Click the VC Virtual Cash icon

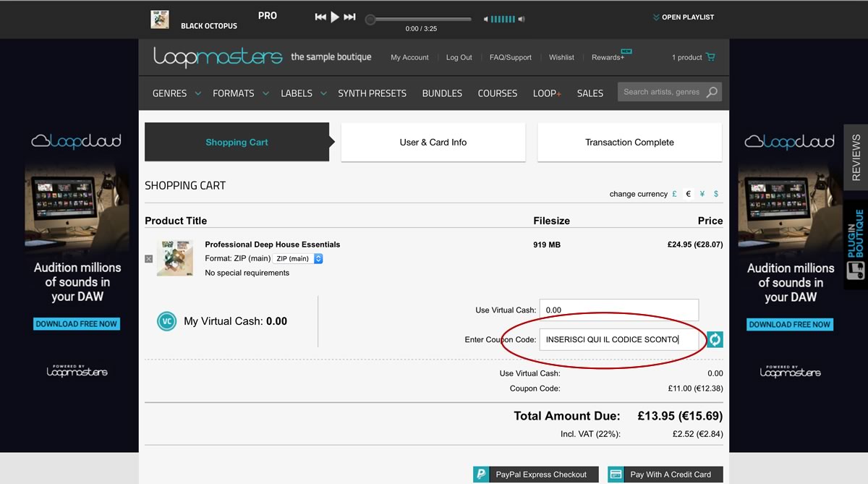(167, 321)
